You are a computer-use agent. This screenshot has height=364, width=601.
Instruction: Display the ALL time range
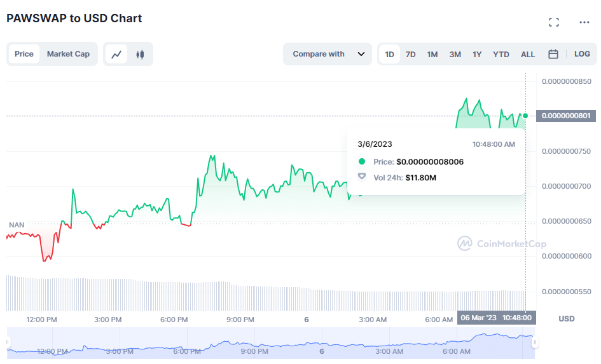pyautogui.click(x=528, y=55)
